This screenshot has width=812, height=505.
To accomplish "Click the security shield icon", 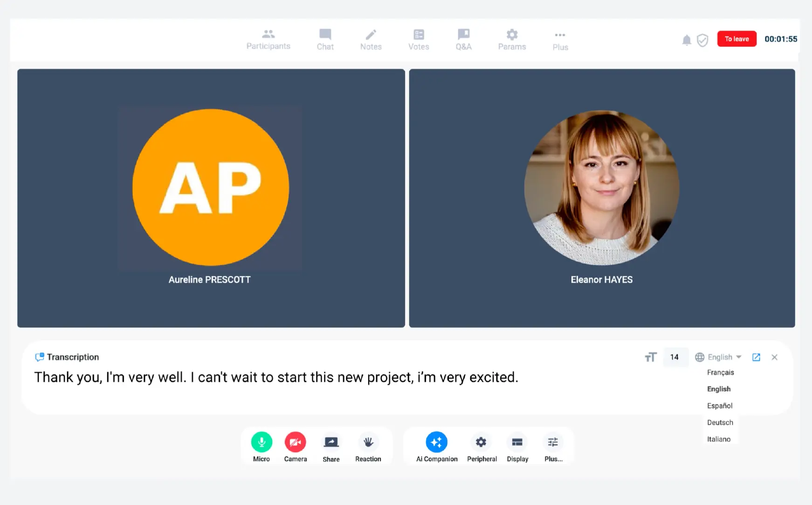I will point(702,40).
